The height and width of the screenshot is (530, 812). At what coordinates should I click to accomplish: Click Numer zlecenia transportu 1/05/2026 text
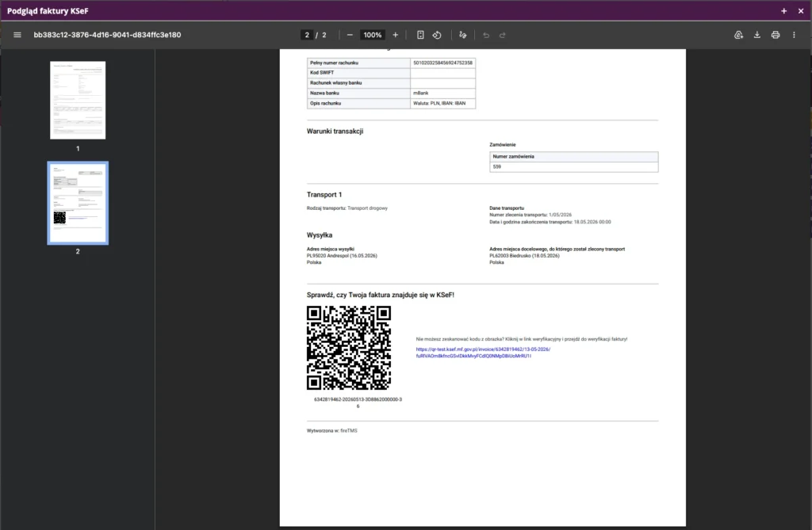tap(530, 215)
